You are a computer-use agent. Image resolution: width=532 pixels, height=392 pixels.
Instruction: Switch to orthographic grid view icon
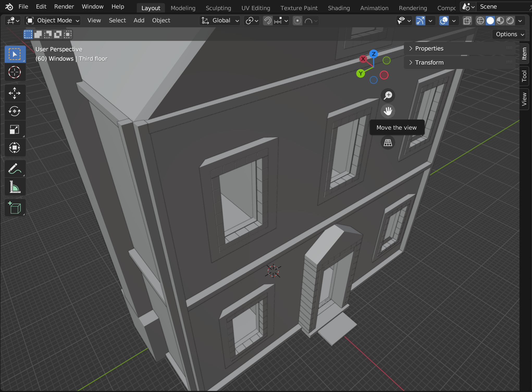pyautogui.click(x=388, y=143)
